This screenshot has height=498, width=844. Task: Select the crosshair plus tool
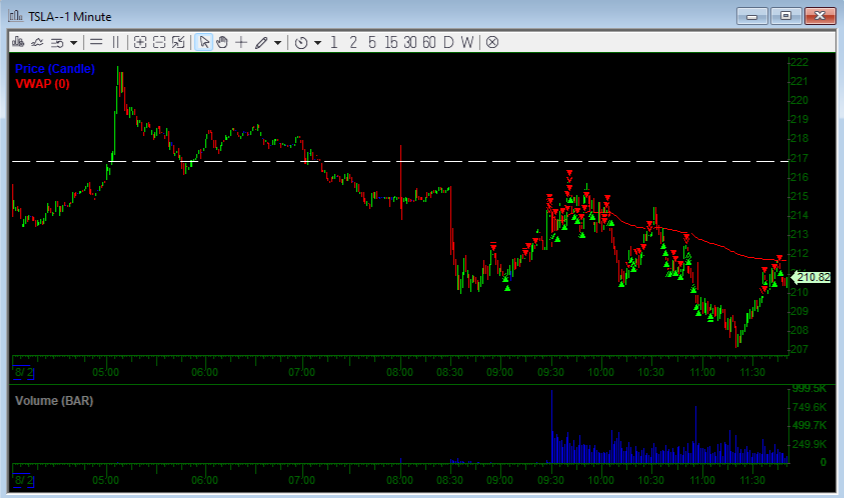[x=241, y=42]
